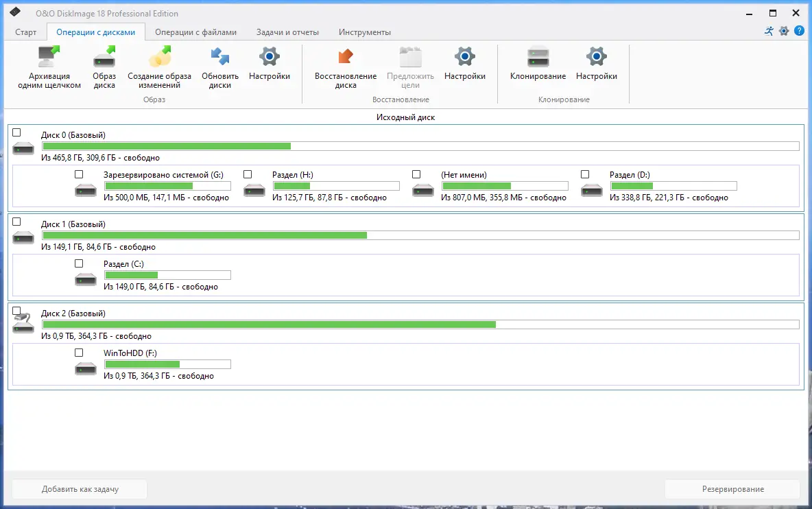
Task: Click drive icon of Раздел (H:)
Action: (x=254, y=190)
